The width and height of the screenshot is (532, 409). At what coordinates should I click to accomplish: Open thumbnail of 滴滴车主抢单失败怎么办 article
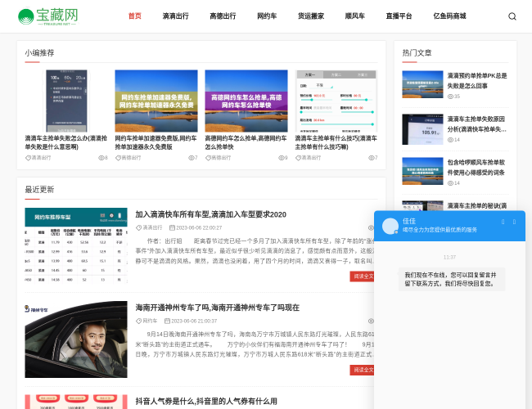66,101
